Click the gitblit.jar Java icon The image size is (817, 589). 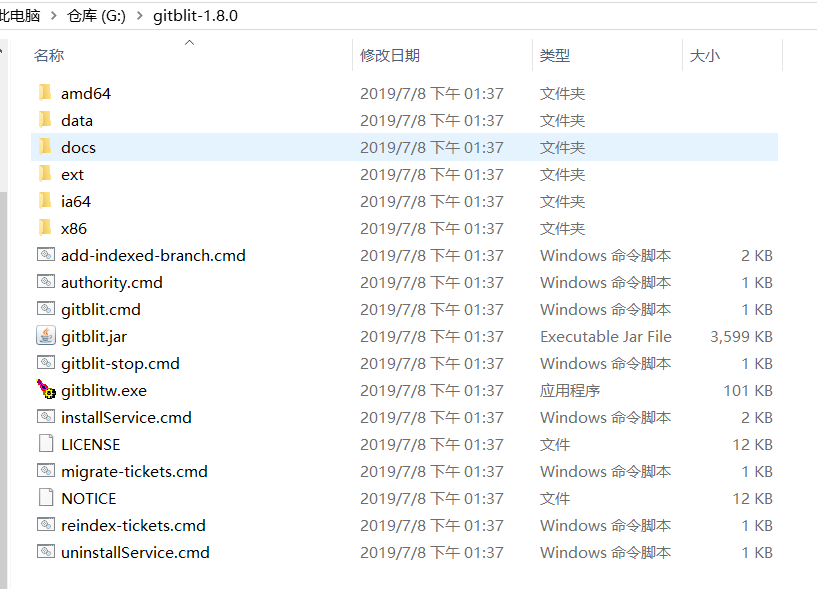46,336
